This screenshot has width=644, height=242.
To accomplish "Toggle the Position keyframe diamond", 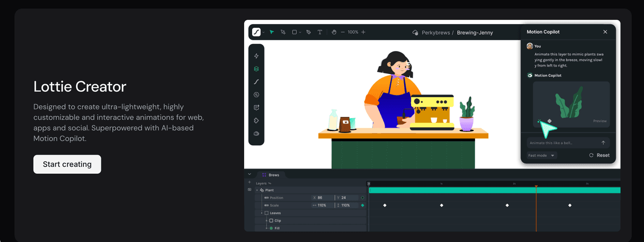I will coord(363,198).
